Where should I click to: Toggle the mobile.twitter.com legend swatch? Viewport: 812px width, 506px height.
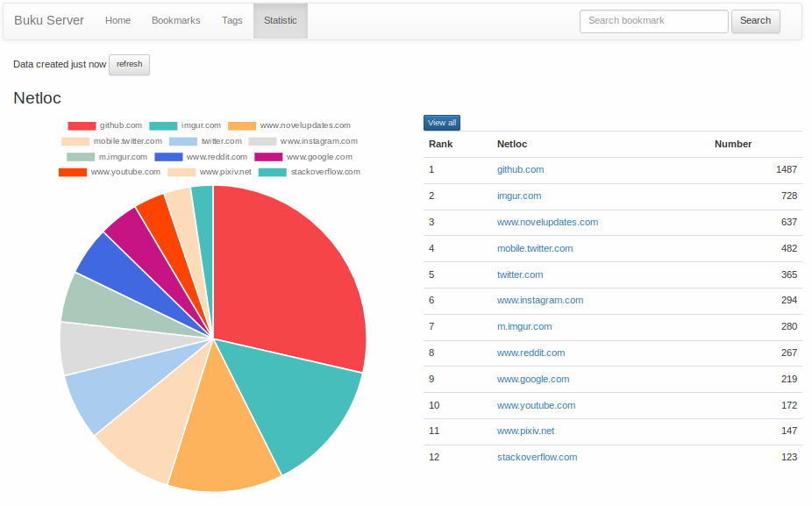coord(75,141)
